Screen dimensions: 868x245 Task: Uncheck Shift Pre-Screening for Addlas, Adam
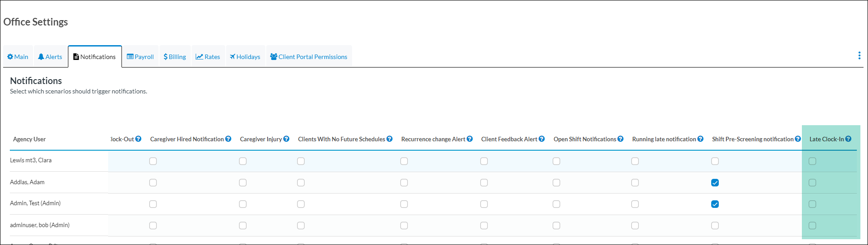tap(715, 183)
